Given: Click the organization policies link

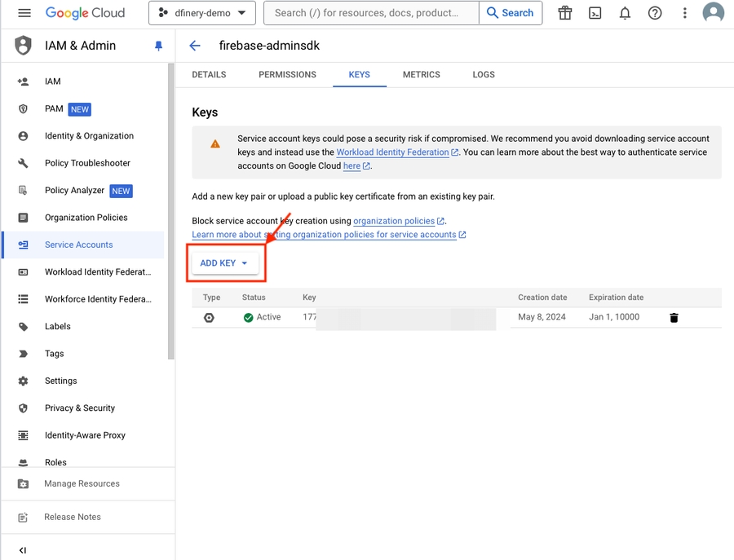Looking at the screenshot, I should (x=395, y=220).
